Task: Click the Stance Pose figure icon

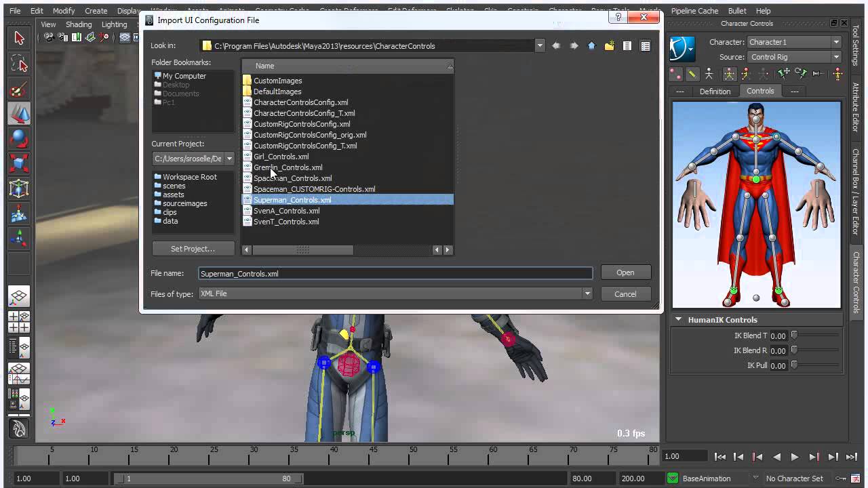Action: 837,73
